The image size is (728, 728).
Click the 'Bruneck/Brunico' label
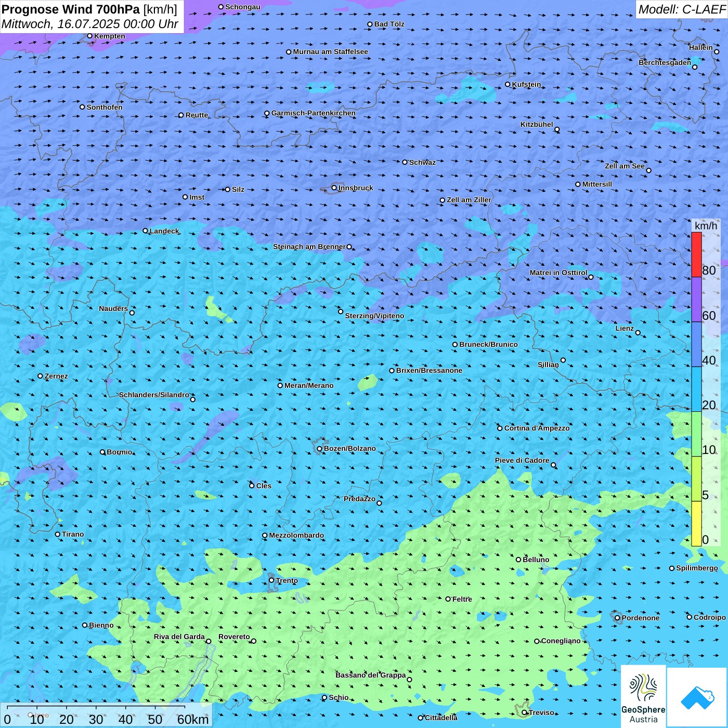[x=489, y=344]
